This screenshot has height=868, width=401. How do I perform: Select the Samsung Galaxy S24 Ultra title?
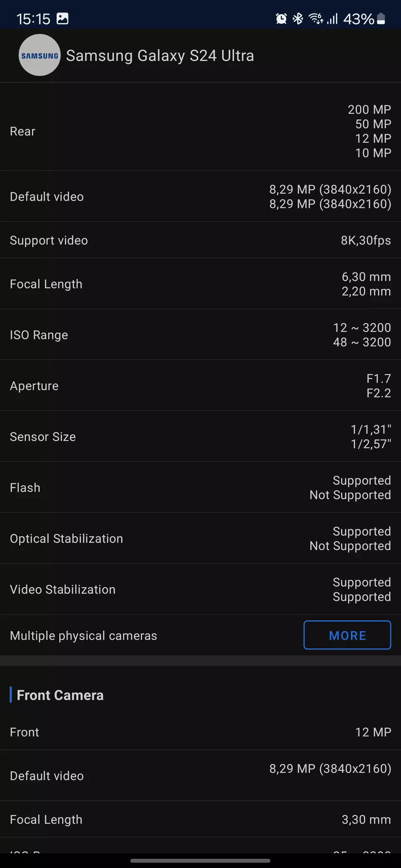click(x=160, y=56)
